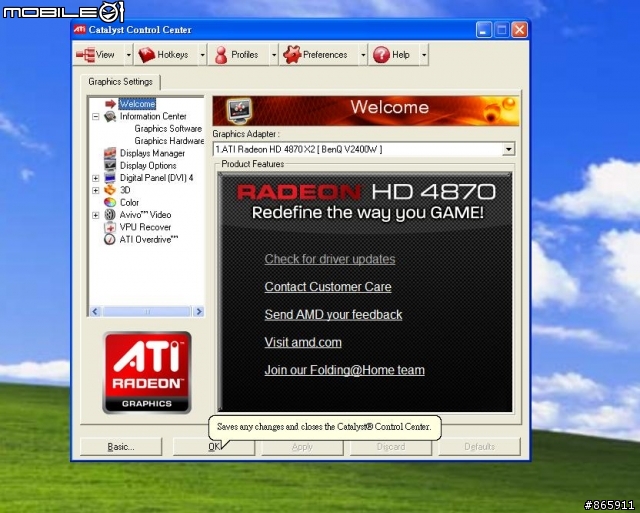
Task: Open the Preferences dropdown arrow
Action: click(363, 55)
